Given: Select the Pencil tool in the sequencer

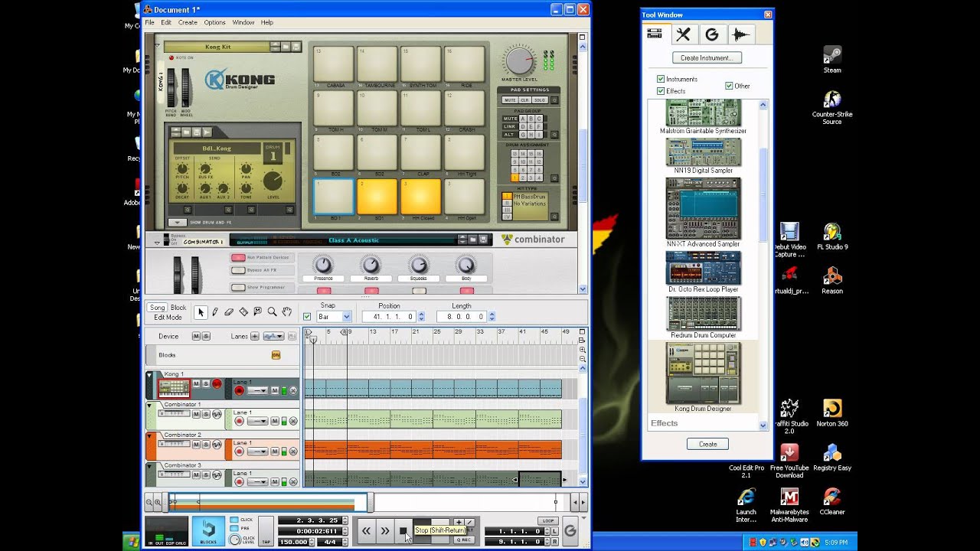Looking at the screenshot, I should coord(215,312).
